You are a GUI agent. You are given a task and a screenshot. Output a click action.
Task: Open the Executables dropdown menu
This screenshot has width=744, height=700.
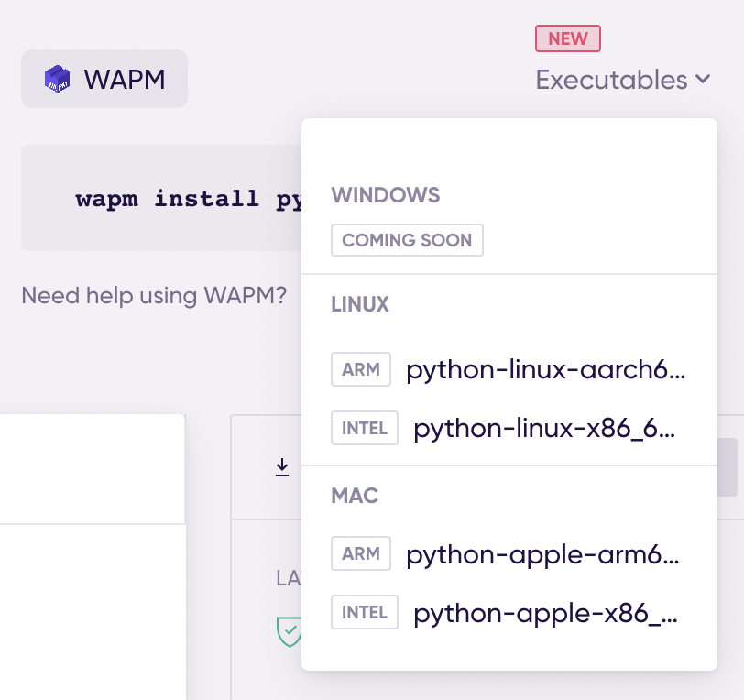tap(610, 80)
